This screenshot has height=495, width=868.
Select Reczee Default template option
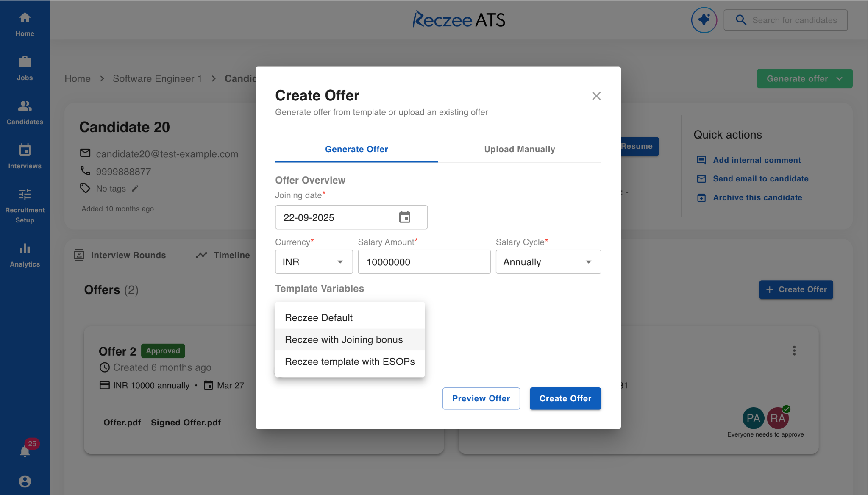[350, 318]
